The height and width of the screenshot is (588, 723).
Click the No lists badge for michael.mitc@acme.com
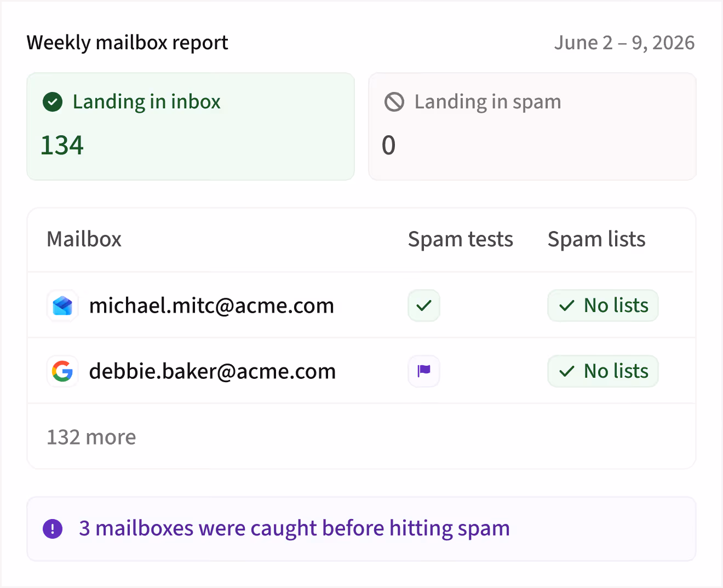(x=603, y=305)
